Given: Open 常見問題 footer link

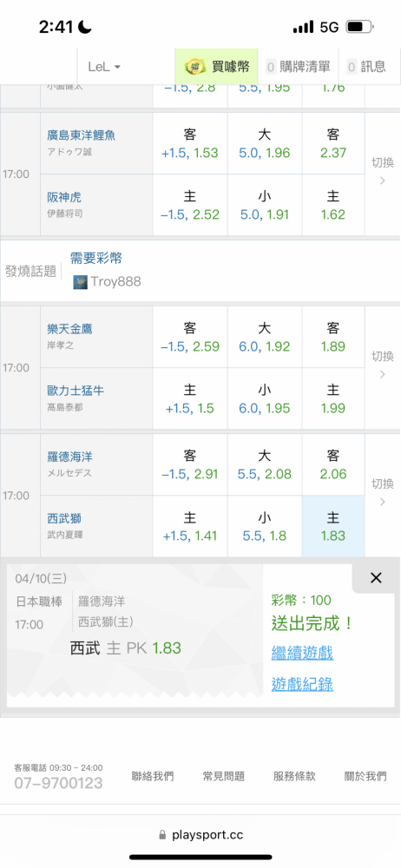Looking at the screenshot, I should [x=224, y=776].
